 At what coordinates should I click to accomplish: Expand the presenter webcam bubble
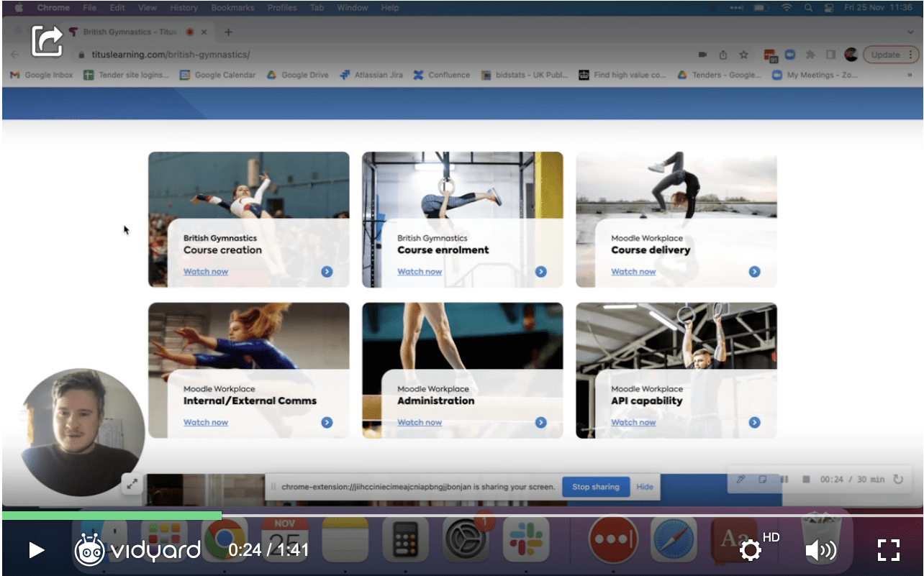click(132, 484)
